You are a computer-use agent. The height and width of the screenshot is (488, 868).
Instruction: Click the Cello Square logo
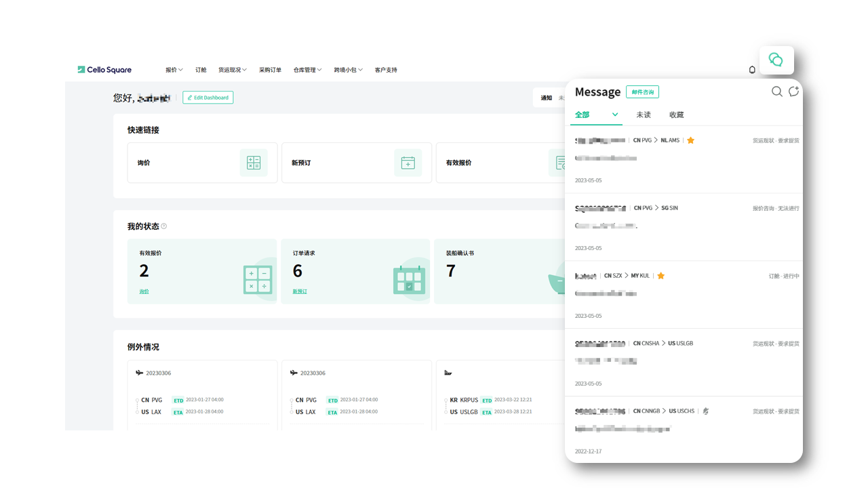[x=104, y=70]
